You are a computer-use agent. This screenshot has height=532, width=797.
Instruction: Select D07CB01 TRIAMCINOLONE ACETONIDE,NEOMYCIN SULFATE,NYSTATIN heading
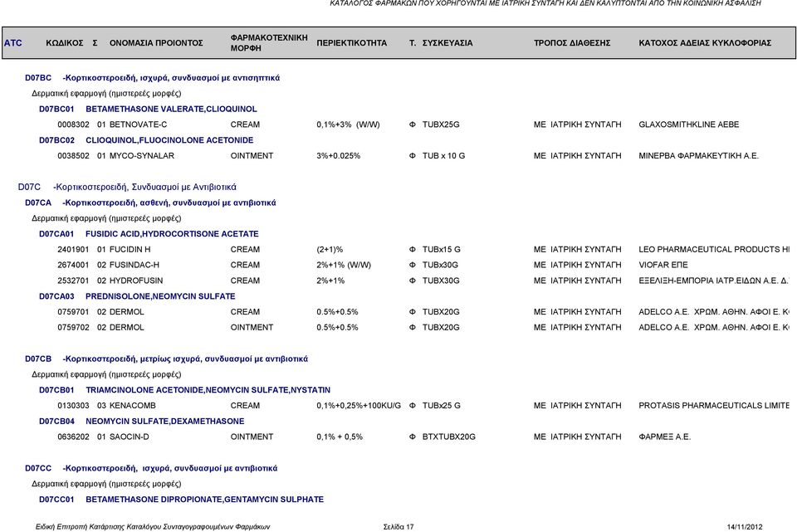(184, 390)
